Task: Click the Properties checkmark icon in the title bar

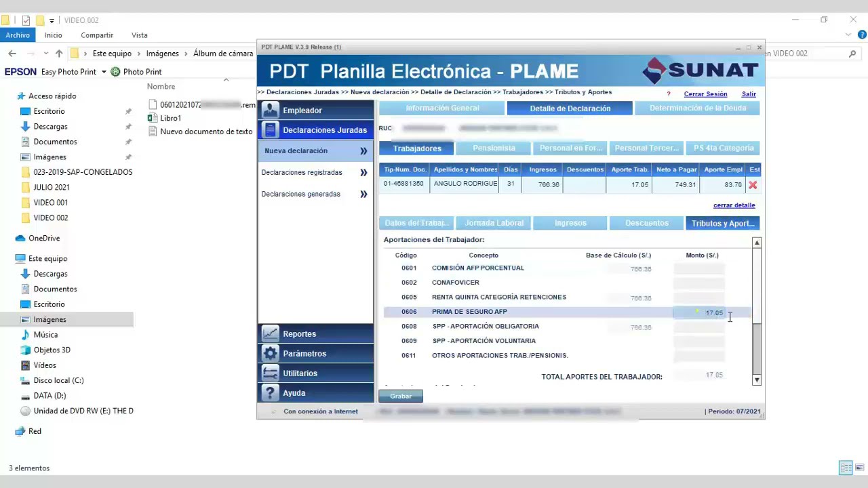Action: (x=26, y=20)
